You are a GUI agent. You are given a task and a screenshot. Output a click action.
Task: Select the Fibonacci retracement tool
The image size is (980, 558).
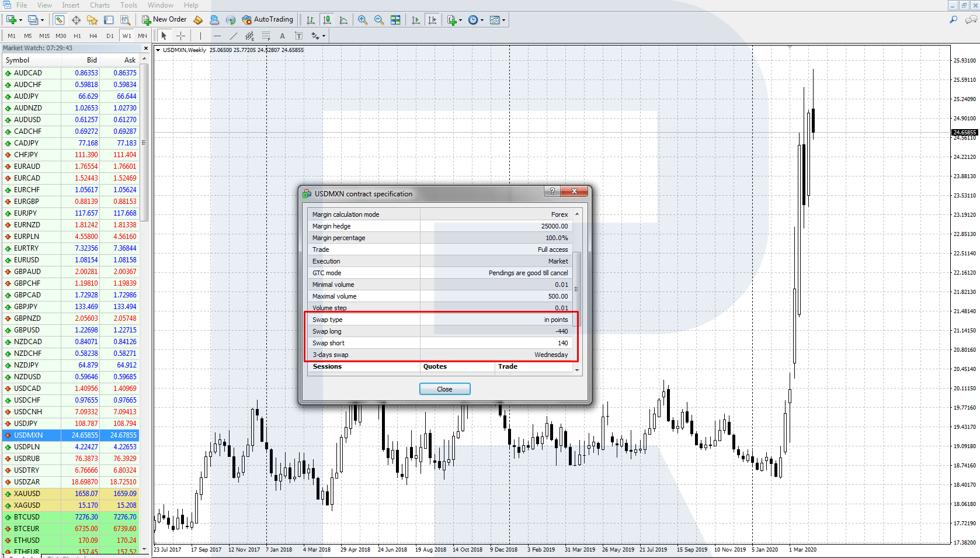pyautogui.click(x=266, y=36)
